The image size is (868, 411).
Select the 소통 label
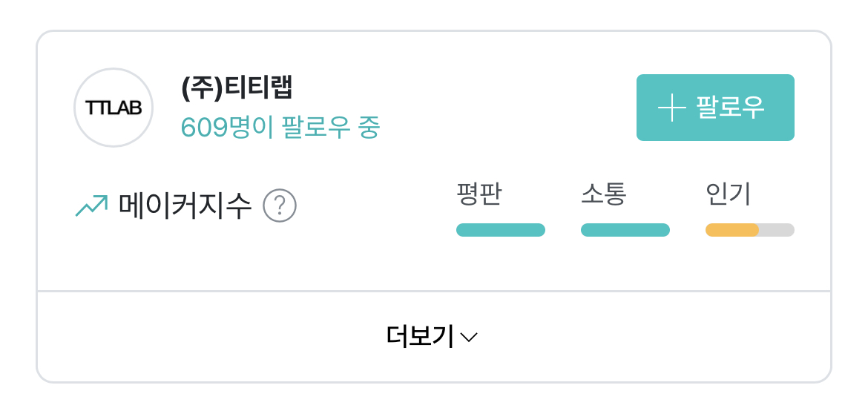tap(603, 194)
